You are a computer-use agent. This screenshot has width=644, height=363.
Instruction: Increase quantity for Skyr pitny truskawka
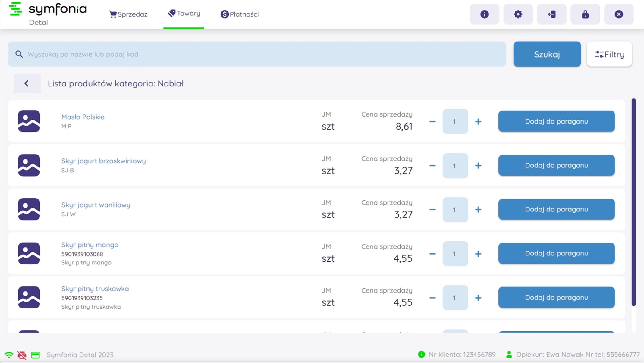[x=478, y=298]
